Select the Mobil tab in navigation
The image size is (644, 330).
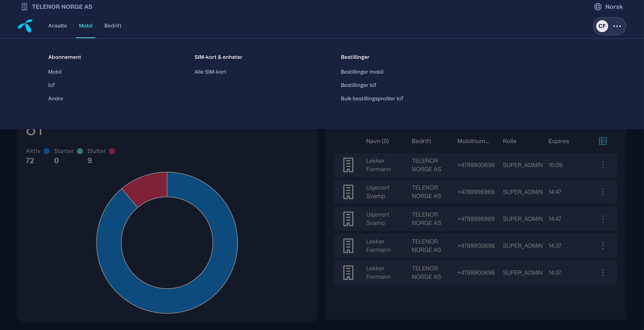[x=86, y=26]
